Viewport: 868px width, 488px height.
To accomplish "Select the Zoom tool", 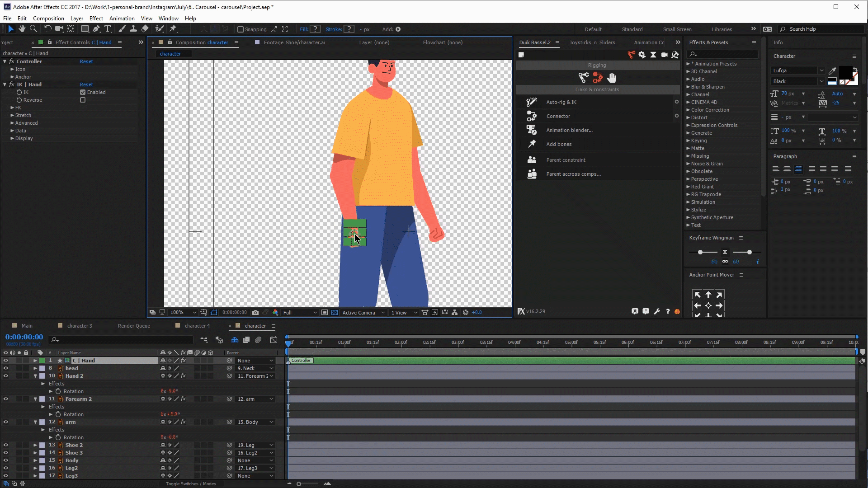I will pyautogui.click(x=33, y=29).
